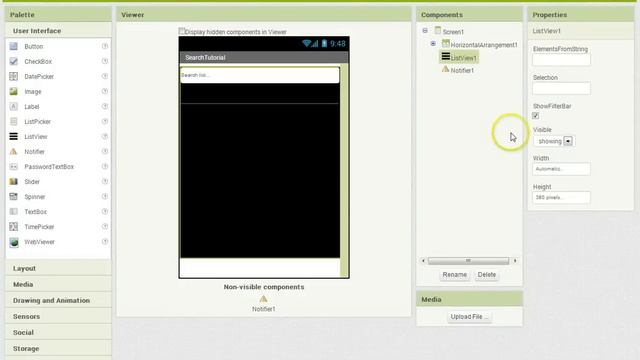640x360 pixels.
Task: Choose the DatePicker palette icon
Action: (x=13, y=76)
